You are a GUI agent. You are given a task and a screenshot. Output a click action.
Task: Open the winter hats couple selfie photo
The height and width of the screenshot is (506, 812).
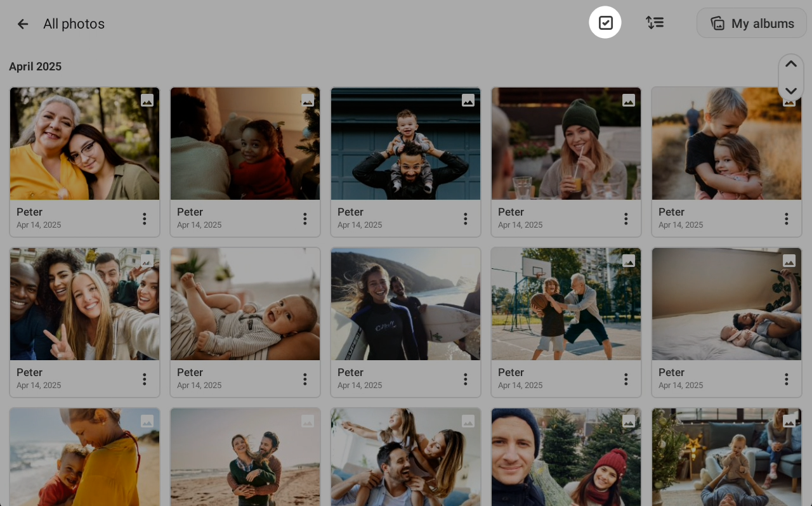point(566,457)
